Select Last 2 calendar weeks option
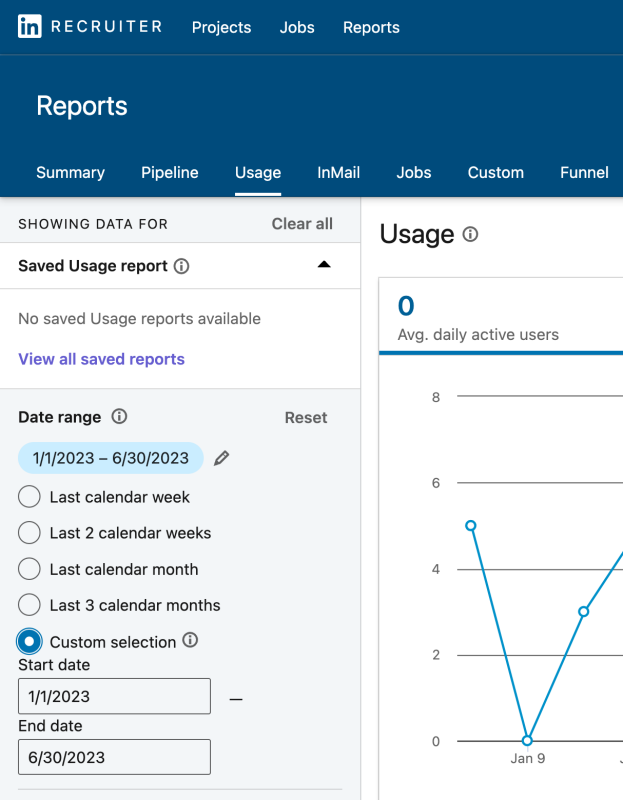The width and height of the screenshot is (623, 800). pos(29,533)
